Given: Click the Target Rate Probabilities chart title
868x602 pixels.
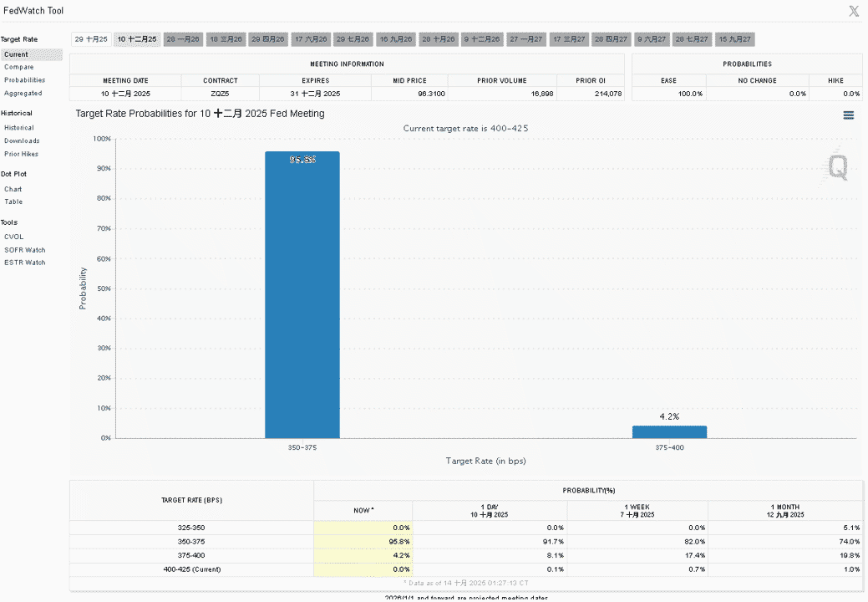Looking at the screenshot, I should pyautogui.click(x=200, y=114).
